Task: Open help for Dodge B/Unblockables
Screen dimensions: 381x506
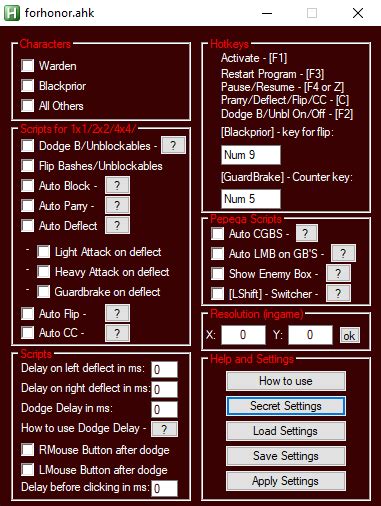Action: pyautogui.click(x=173, y=145)
